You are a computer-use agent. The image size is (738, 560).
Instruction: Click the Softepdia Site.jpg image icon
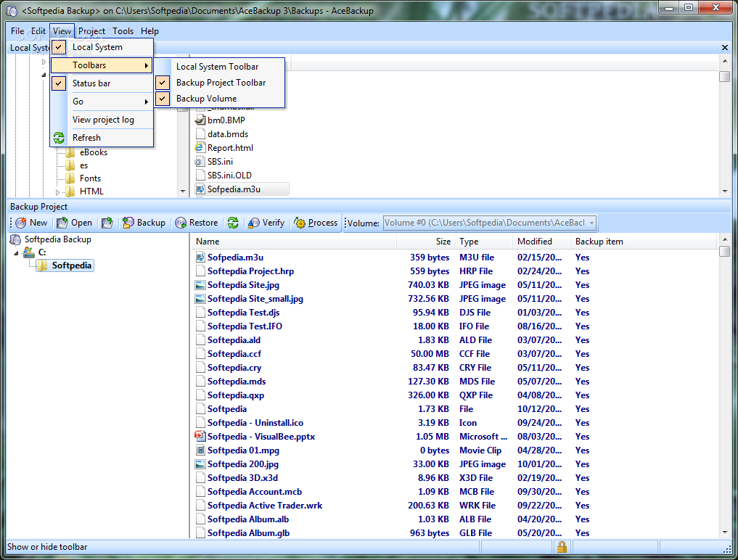pos(200,285)
